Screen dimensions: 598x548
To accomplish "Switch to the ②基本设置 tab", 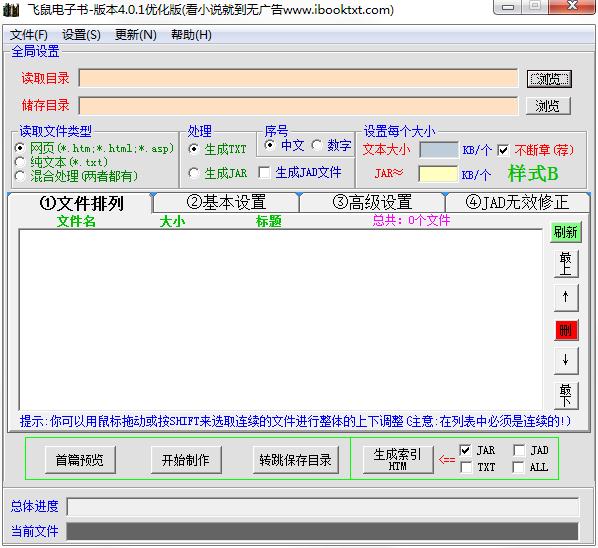I will point(226,202).
